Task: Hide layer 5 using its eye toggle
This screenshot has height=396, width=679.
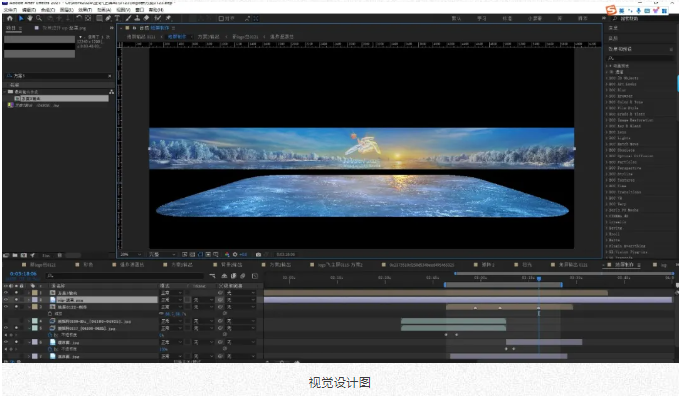Action: (6, 328)
